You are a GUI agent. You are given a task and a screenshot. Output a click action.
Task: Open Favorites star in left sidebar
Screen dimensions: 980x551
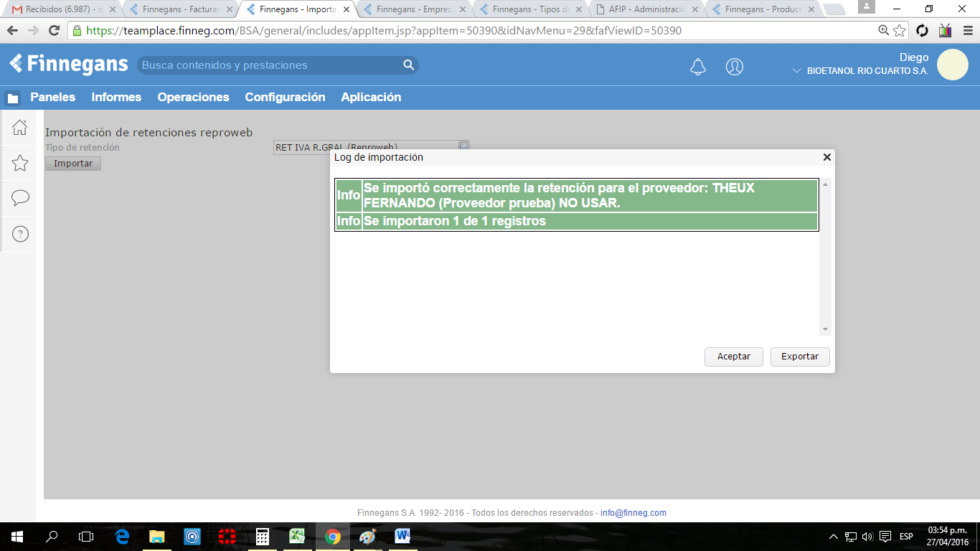[20, 163]
